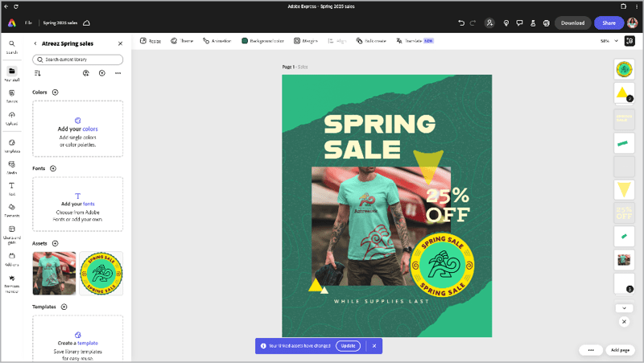Image resolution: width=644 pixels, height=363 pixels.
Task: Add a new color with the Colors plus icon
Action: pos(55,93)
